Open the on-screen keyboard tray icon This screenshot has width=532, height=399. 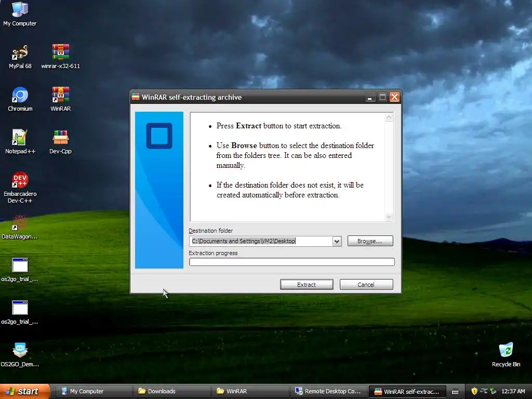click(455, 392)
